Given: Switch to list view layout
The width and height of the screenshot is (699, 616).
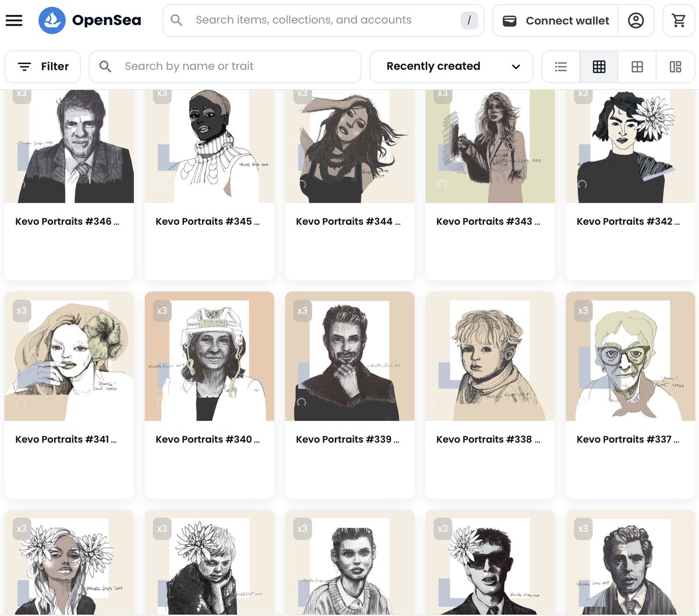Looking at the screenshot, I should [x=561, y=66].
